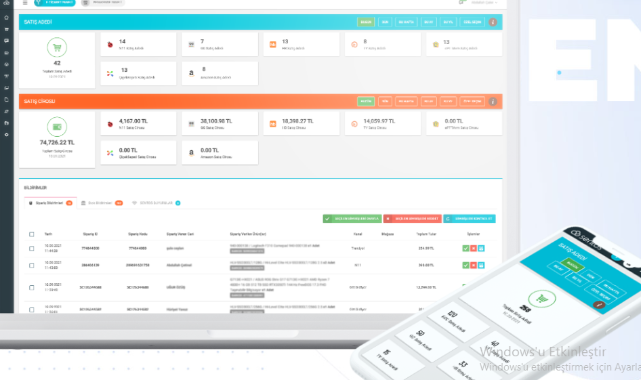This screenshot has height=380, width=641.
Task: Select Özel Seçim filter in Satış Adedi header
Action: coord(472,22)
